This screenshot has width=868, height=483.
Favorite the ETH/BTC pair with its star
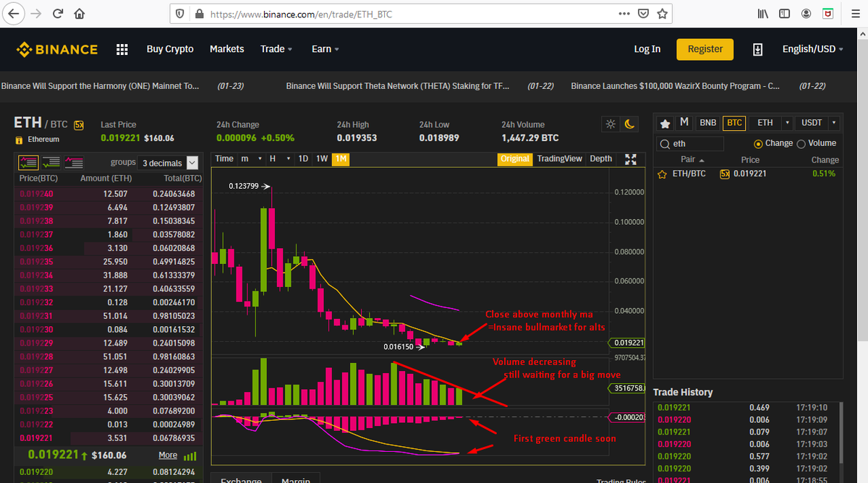click(x=661, y=174)
